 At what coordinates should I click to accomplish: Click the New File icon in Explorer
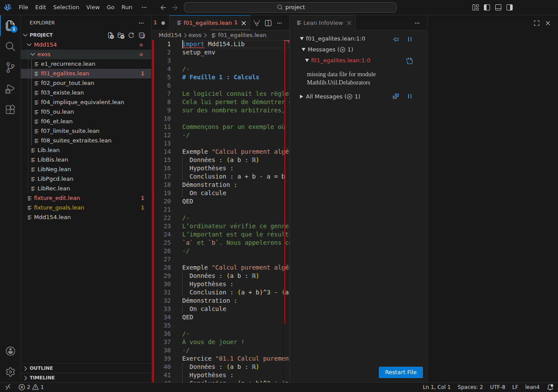[x=111, y=35]
